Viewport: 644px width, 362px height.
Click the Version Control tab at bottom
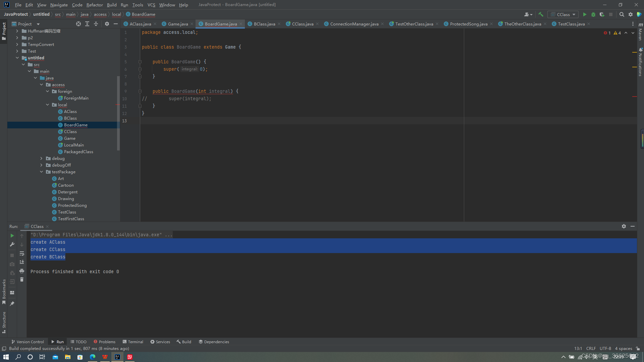pos(28,342)
